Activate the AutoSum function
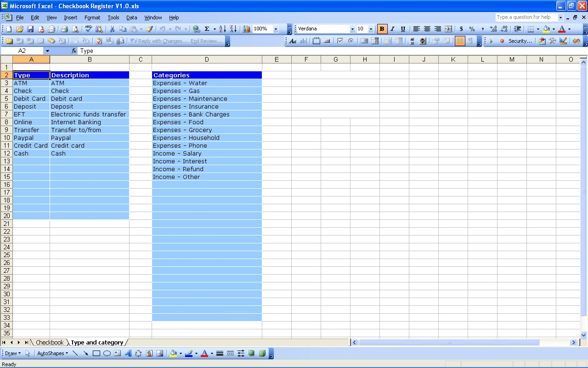 coord(208,29)
